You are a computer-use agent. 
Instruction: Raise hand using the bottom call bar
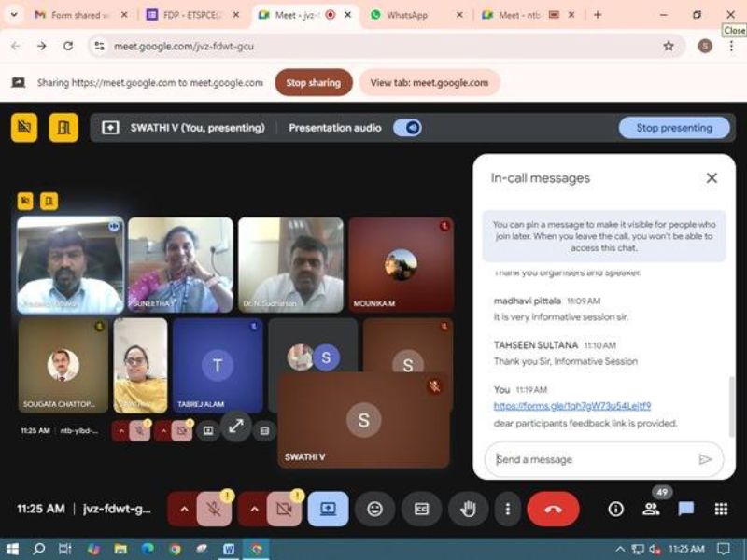(x=469, y=509)
